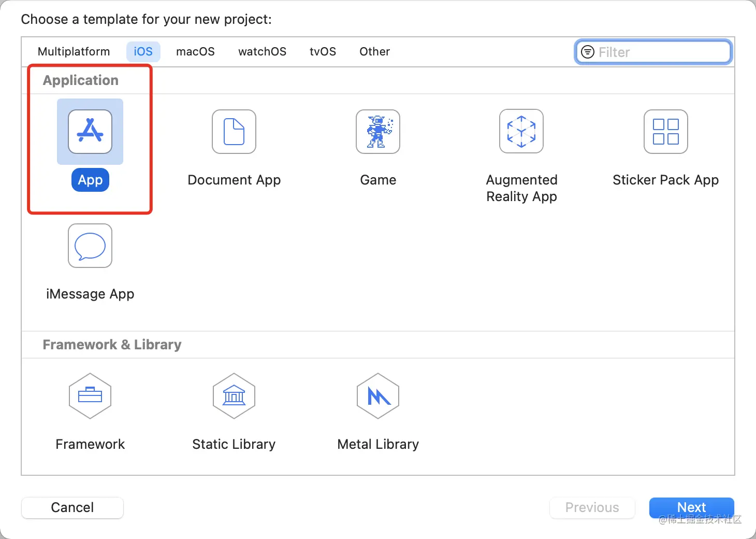Open the watchOS tab
Image resolution: width=756 pixels, height=539 pixels.
263,52
